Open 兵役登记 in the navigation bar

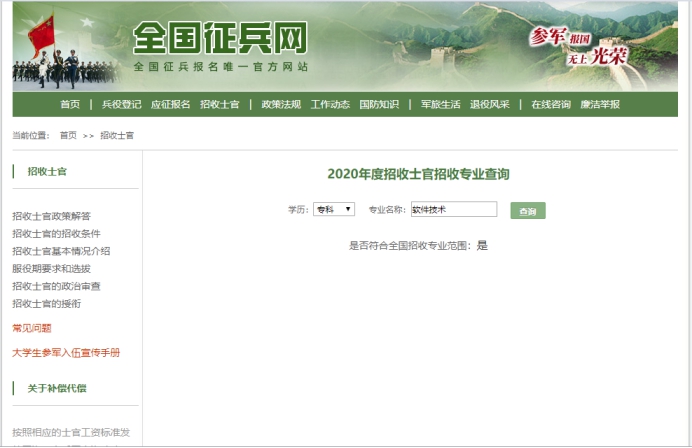(x=122, y=104)
